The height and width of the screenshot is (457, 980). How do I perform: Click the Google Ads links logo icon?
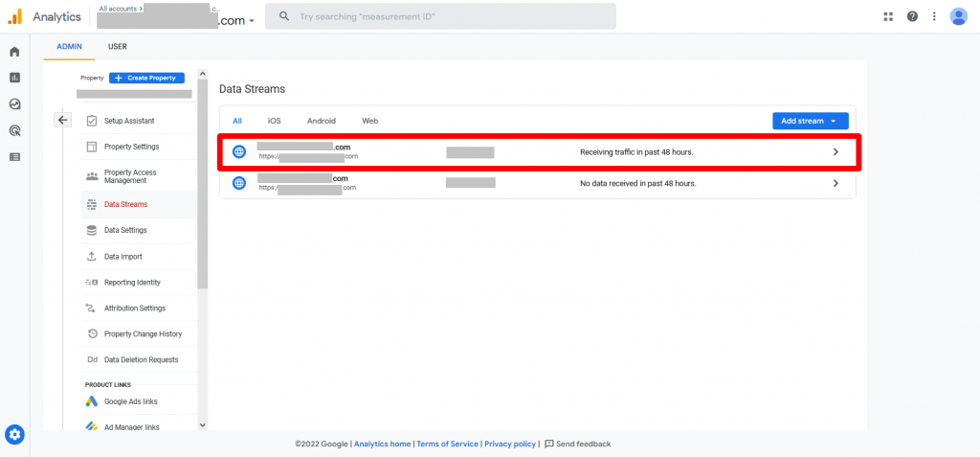coord(92,401)
